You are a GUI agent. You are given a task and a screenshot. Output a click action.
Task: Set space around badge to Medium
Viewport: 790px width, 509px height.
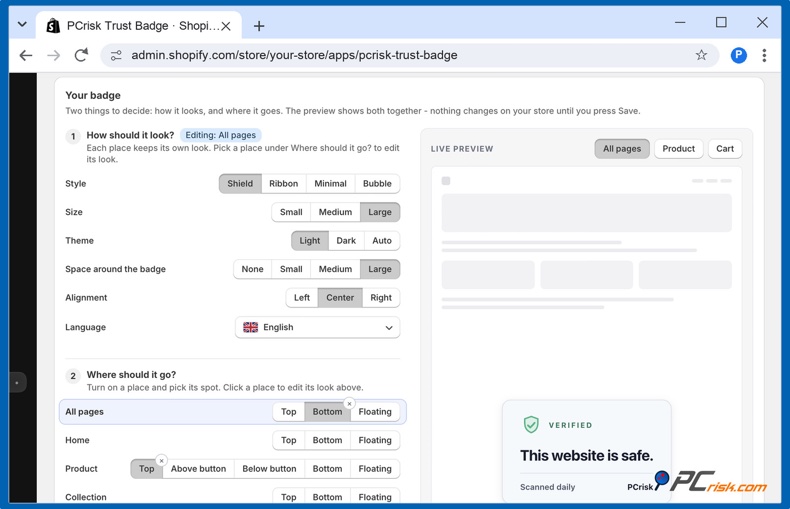point(335,269)
